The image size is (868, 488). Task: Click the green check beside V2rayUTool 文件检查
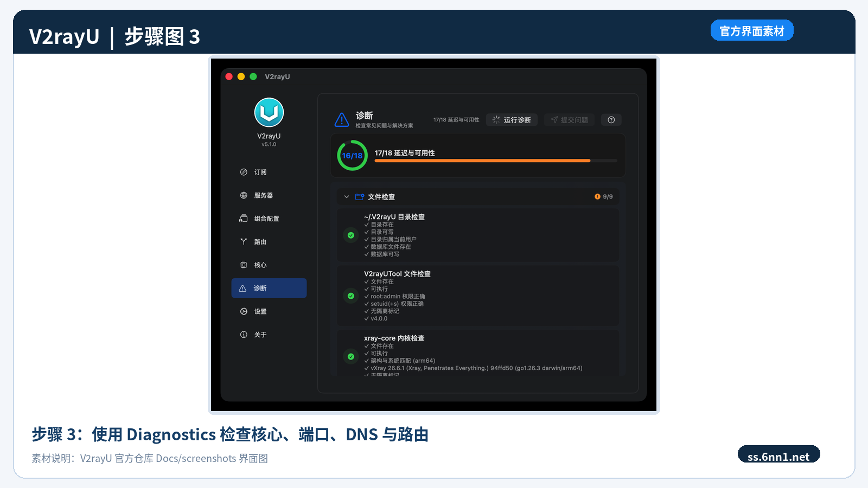[351, 296]
